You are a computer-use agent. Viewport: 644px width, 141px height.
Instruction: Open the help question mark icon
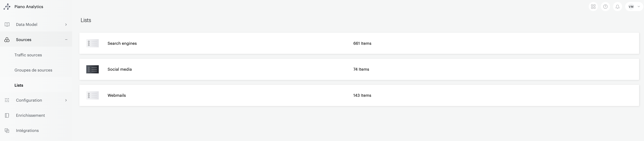(605, 7)
